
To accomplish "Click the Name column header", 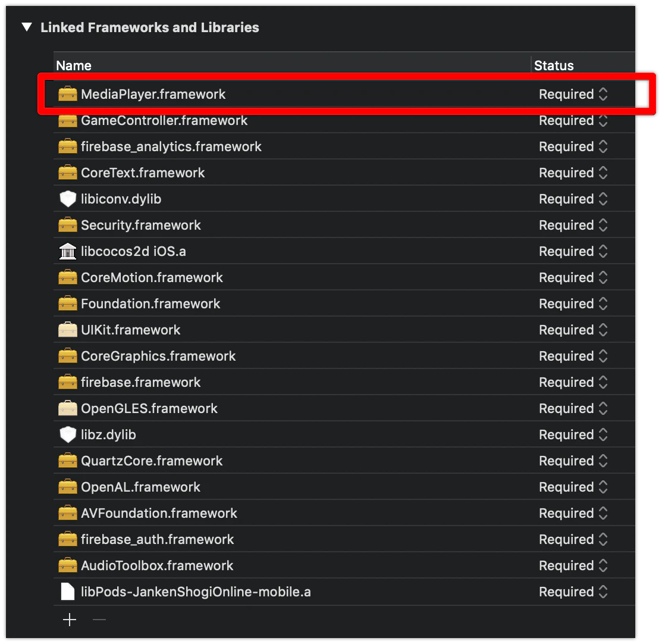I will (74, 65).
